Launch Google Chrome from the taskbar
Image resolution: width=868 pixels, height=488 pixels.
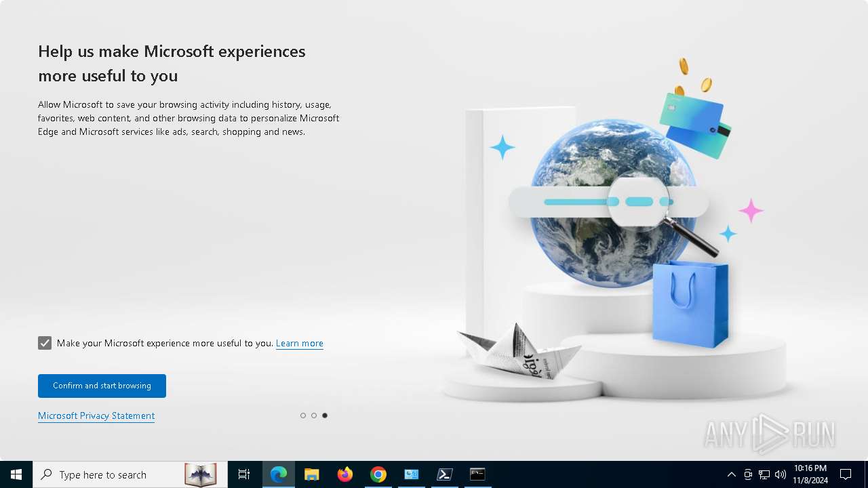378,474
